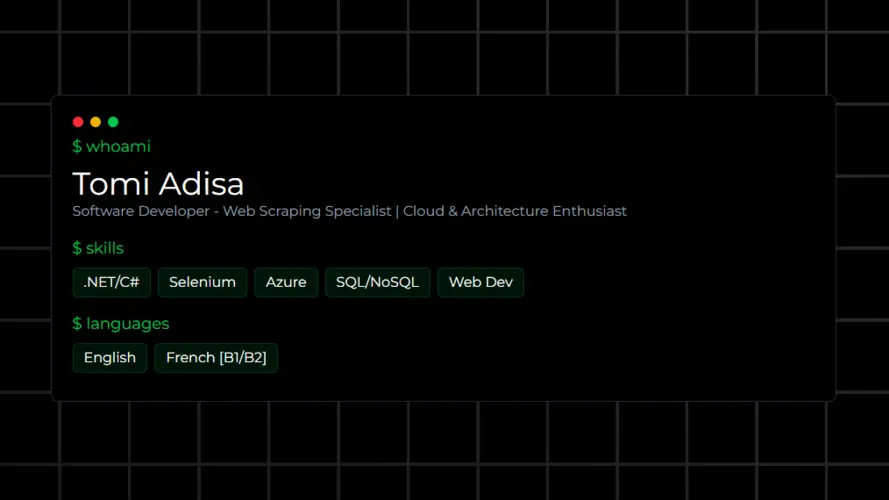
Task: Click the word whoami in the command line
Action: click(118, 147)
